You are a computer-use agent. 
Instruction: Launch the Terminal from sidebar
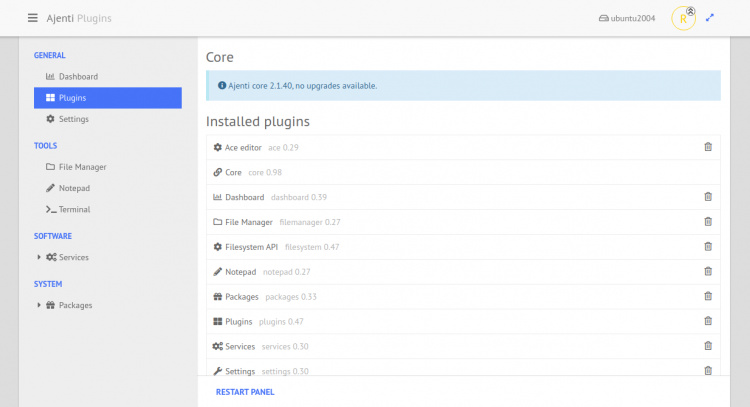pos(74,209)
